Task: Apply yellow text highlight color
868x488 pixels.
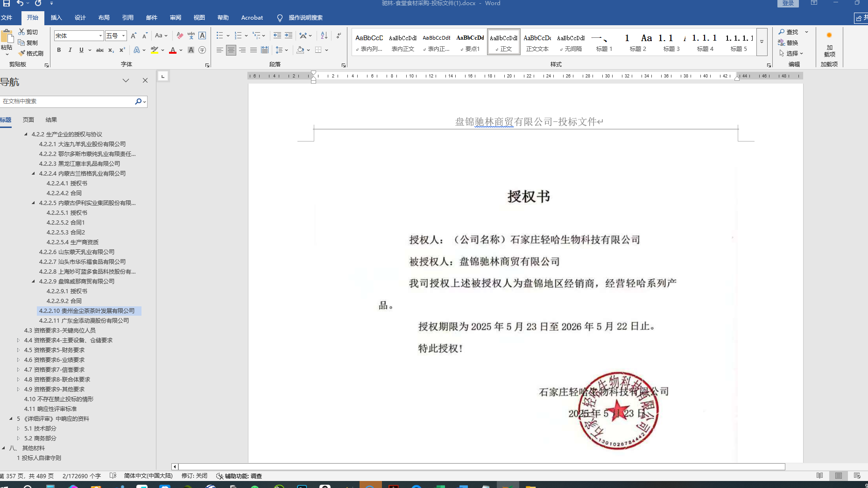Action: (155, 50)
